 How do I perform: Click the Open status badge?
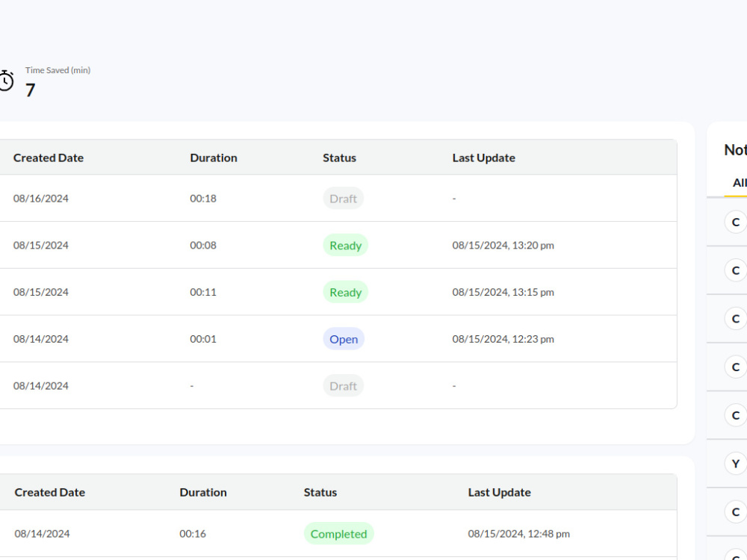coord(344,339)
